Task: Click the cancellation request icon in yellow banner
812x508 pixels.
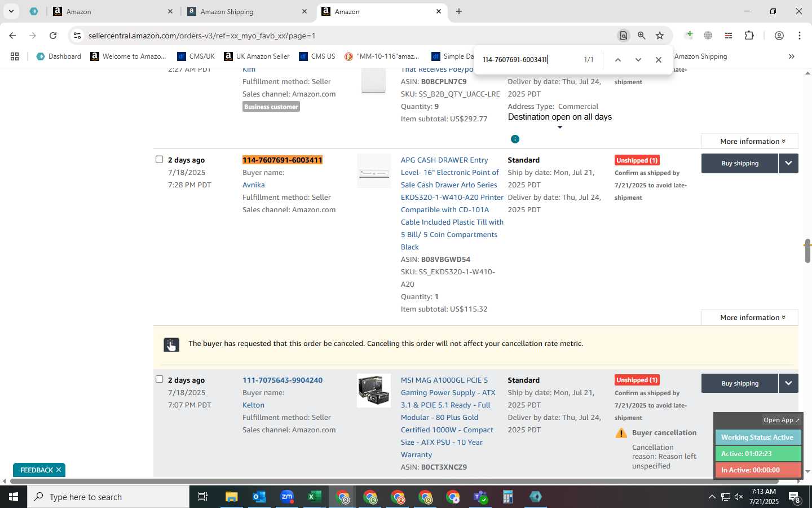Action: click(x=171, y=345)
